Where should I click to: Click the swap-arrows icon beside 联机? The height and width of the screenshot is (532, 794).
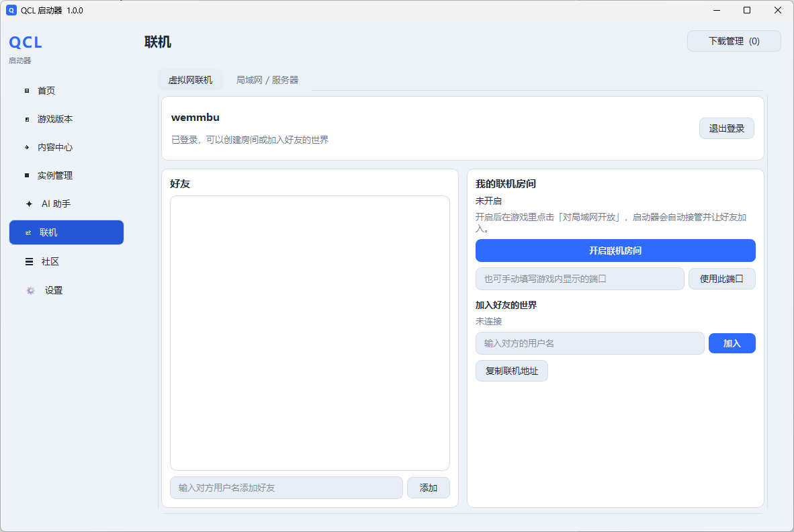[28, 232]
